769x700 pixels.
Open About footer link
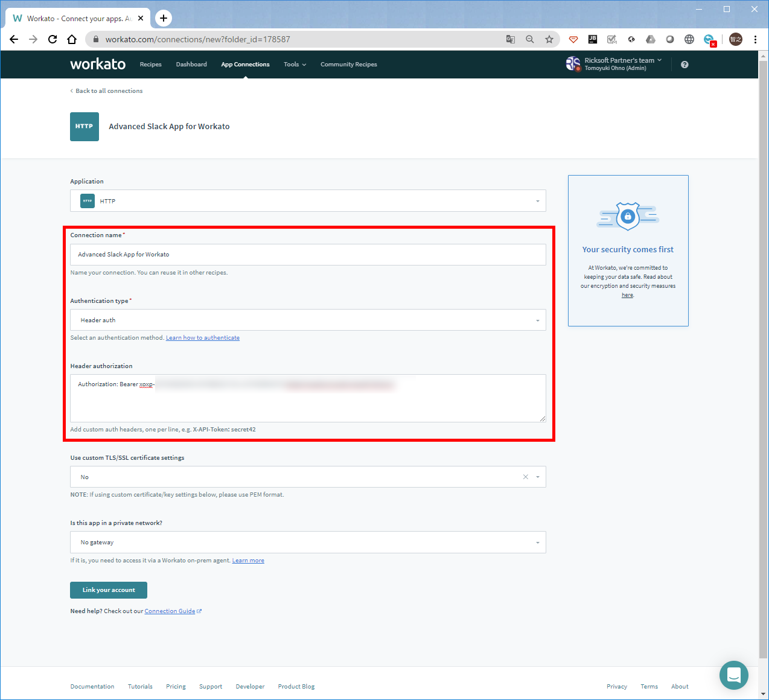pyautogui.click(x=680, y=687)
